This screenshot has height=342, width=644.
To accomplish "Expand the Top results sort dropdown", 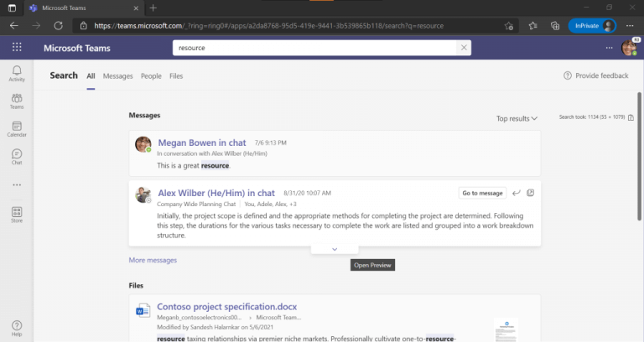I will [517, 119].
